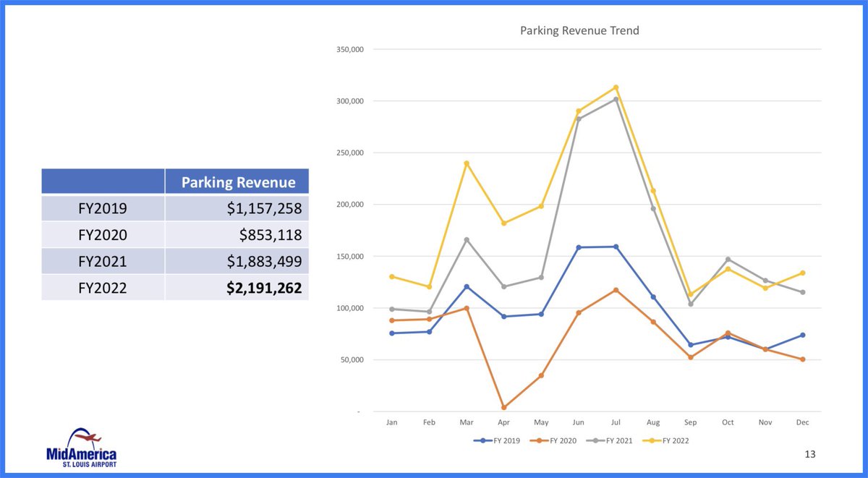Click the MidAmerica St. Louis Airport logo

click(x=81, y=448)
